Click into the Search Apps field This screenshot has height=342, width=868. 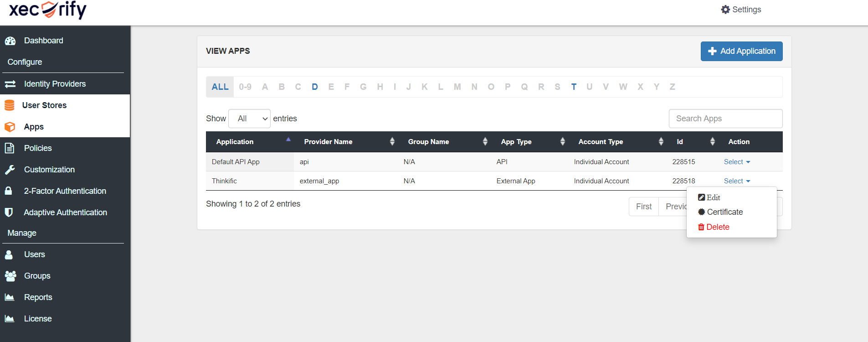point(725,119)
